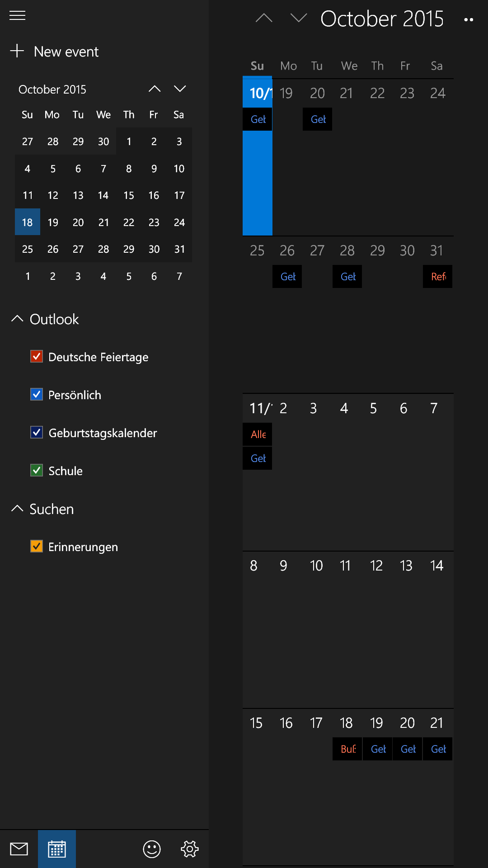The height and width of the screenshot is (868, 488).
Task: Go to the previous period in the main calendar
Action: (264, 18)
